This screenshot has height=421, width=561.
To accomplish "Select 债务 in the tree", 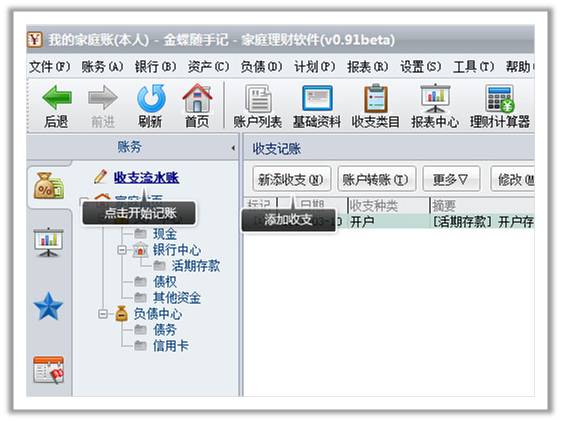I will [165, 329].
